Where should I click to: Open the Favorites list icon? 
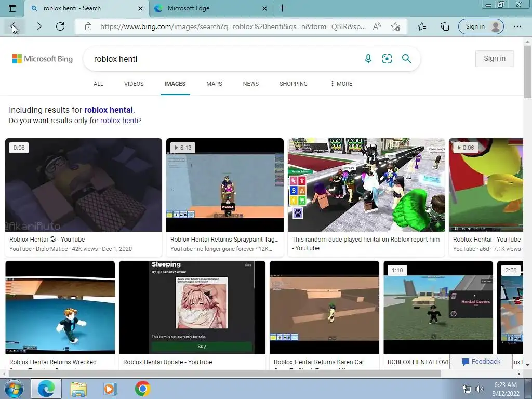[x=422, y=26]
